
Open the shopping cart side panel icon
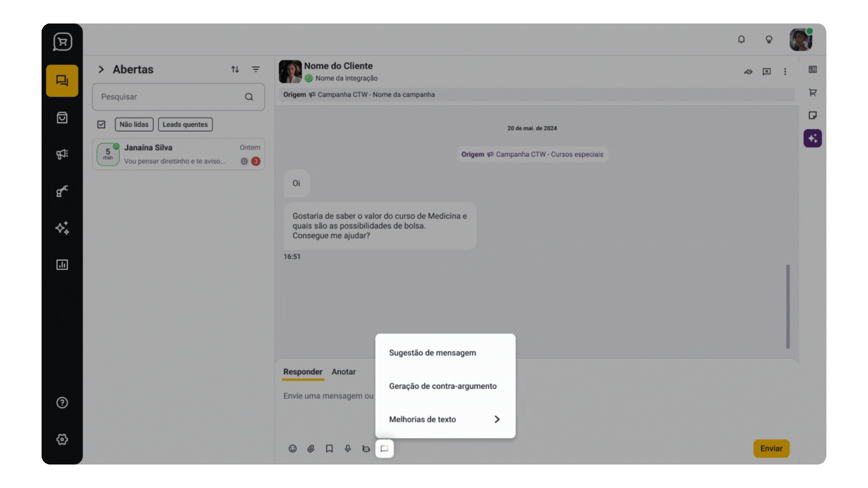(x=812, y=92)
